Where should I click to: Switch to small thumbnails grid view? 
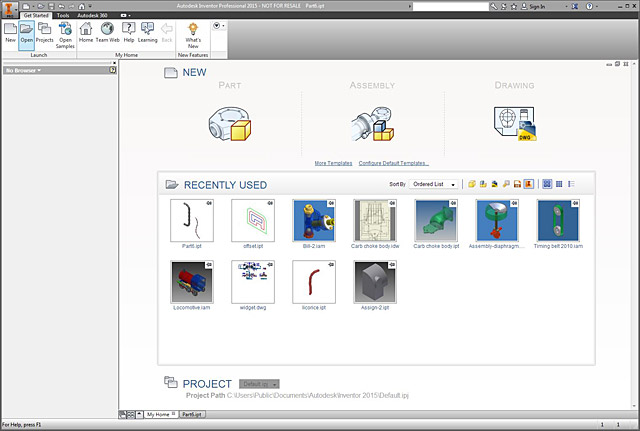[559, 184]
